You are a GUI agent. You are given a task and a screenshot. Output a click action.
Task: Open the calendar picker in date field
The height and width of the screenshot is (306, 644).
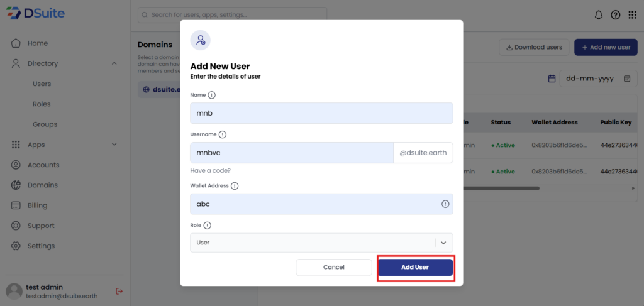(627, 79)
